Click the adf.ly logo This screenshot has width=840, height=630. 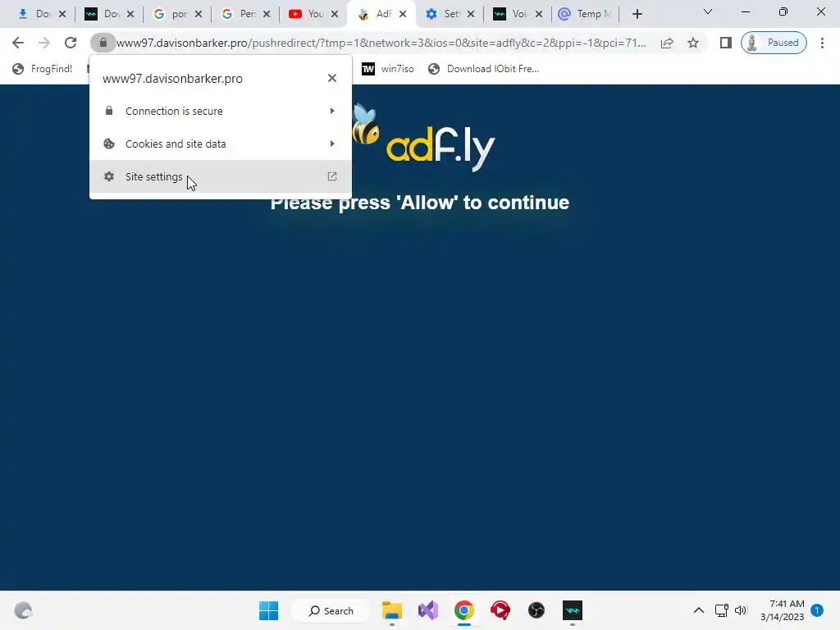click(423, 138)
